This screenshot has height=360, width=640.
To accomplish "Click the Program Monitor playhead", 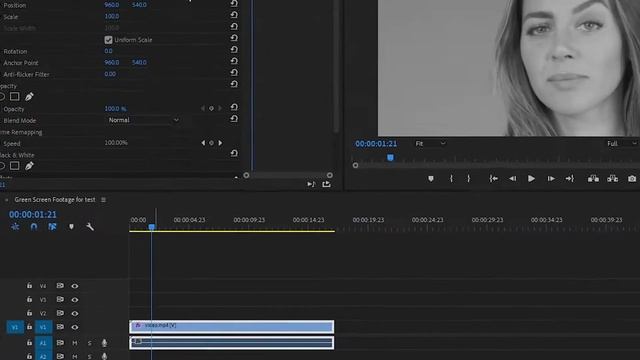I will 390,158.
